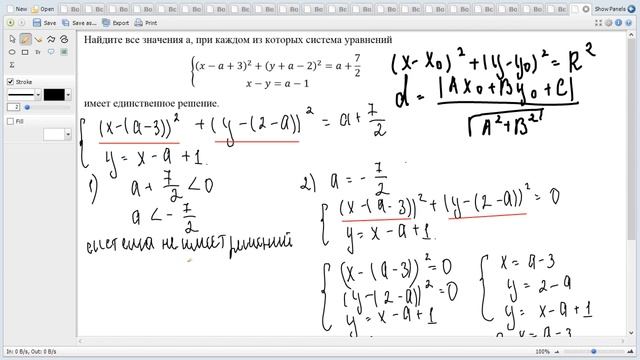Click the stroke width slider handle
The height and width of the screenshot is (360, 640).
[27, 107]
